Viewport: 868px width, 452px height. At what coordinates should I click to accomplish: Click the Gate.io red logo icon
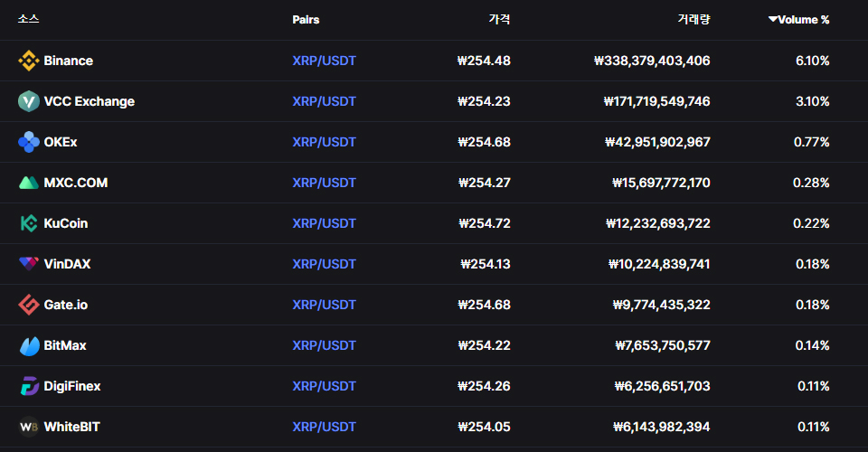click(29, 305)
